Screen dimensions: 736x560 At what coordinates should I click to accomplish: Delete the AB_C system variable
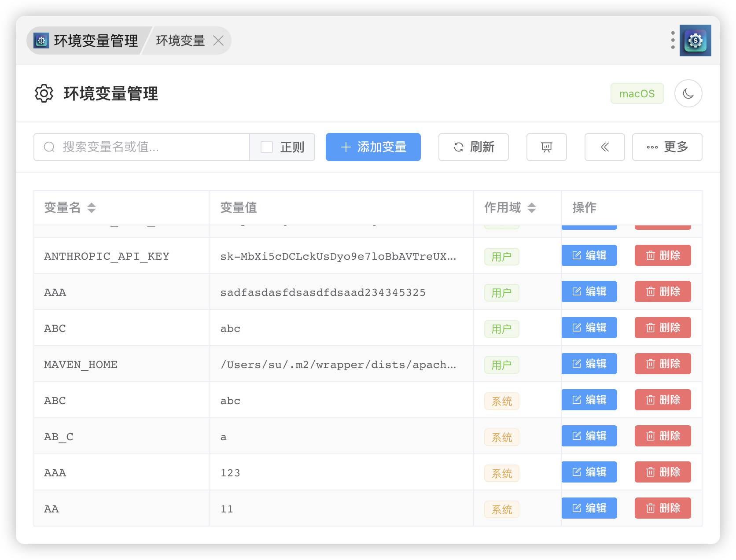662,436
